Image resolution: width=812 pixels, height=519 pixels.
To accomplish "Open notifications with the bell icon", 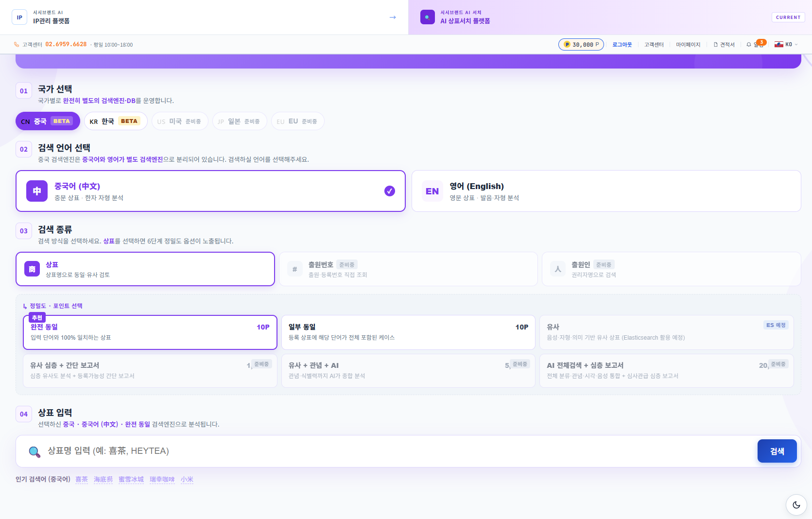I will pyautogui.click(x=749, y=45).
